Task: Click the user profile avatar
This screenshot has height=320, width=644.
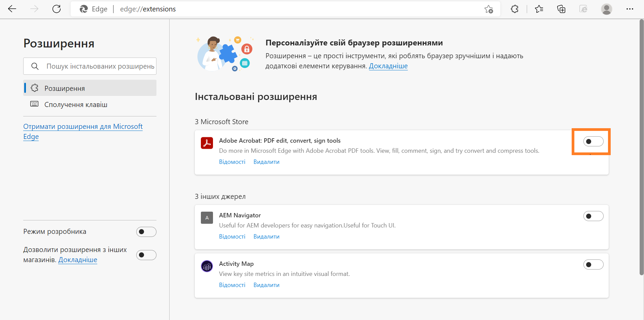Action: point(606,9)
